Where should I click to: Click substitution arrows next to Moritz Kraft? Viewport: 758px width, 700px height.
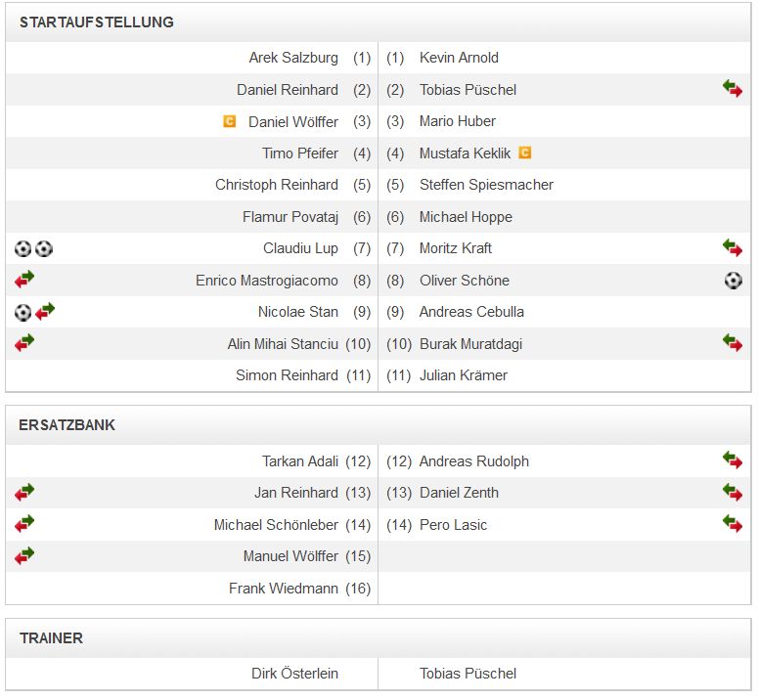(733, 248)
